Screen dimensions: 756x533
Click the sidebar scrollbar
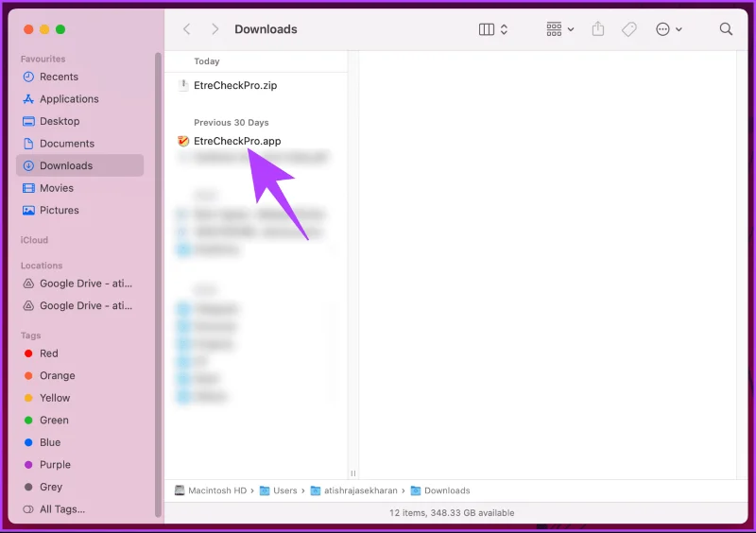click(158, 284)
